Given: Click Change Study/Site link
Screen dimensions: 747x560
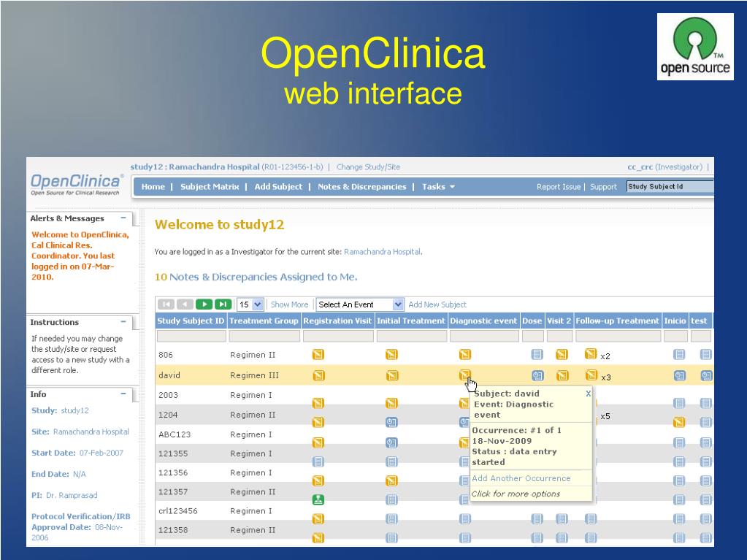Looking at the screenshot, I should pyautogui.click(x=368, y=166).
